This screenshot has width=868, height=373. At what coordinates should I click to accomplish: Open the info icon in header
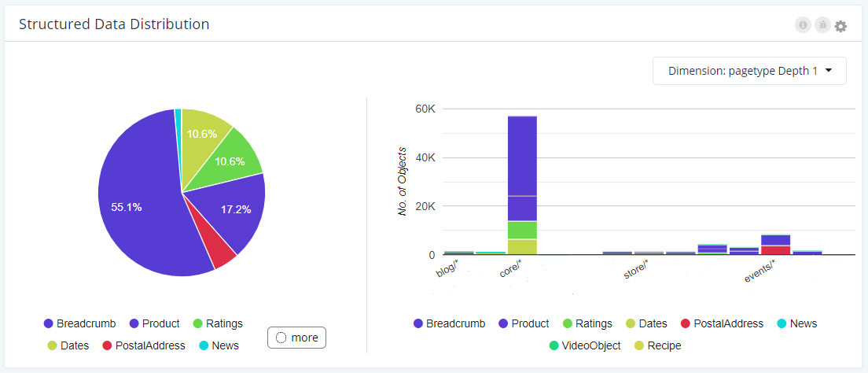point(803,25)
